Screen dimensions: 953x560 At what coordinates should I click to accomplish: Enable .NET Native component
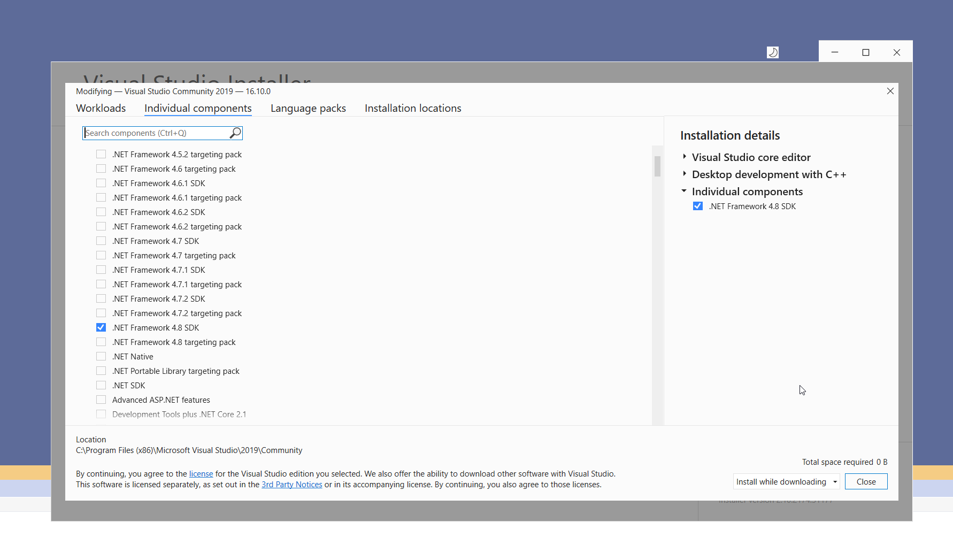pos(101,356)
